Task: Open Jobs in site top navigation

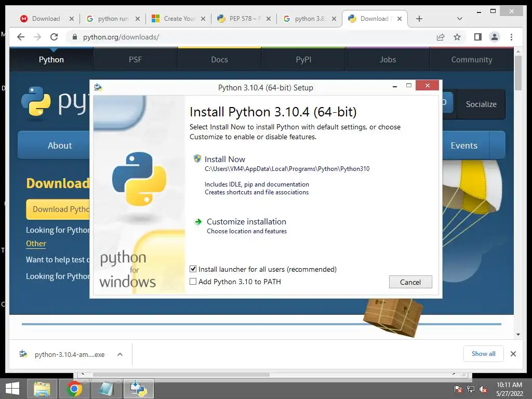Action: tap(388, 60)
